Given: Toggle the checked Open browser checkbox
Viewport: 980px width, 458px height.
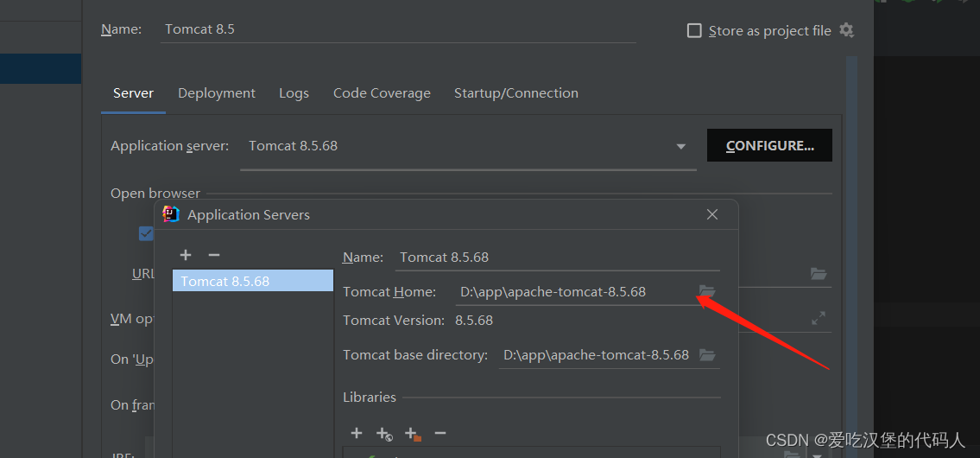Looking at the screenshot, I should point(146,233).
